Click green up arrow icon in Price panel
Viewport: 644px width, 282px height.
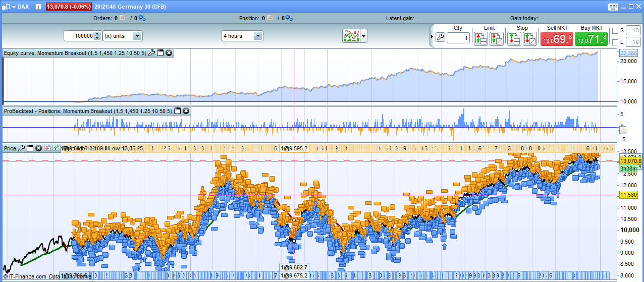(56, 148)
